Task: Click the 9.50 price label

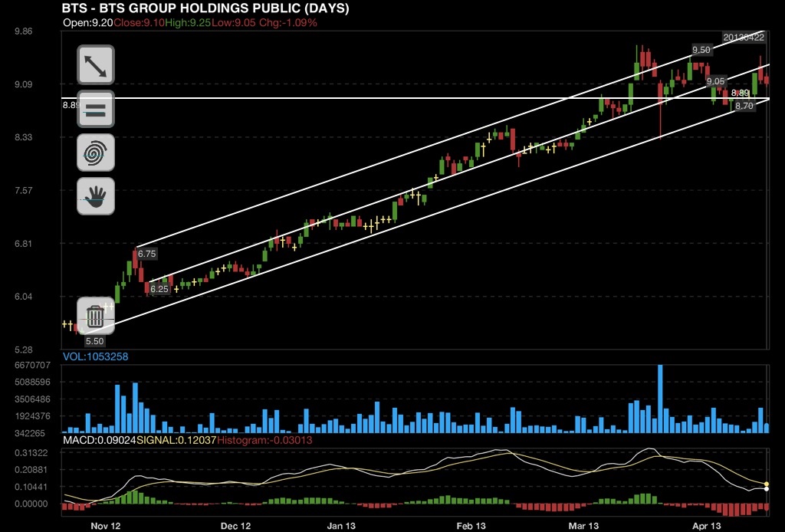Action: (701, 50)
